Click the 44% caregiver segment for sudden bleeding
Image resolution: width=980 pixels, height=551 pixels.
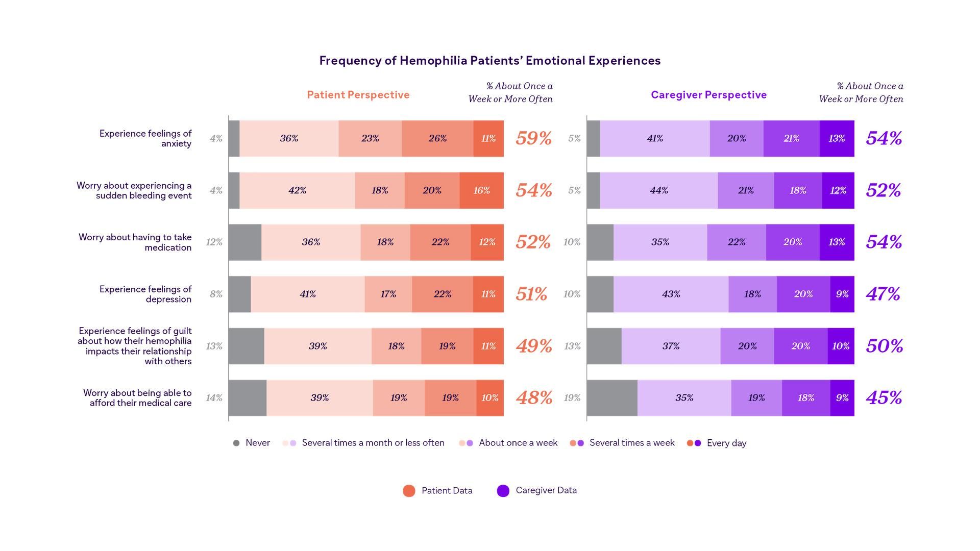click(659, 190)
